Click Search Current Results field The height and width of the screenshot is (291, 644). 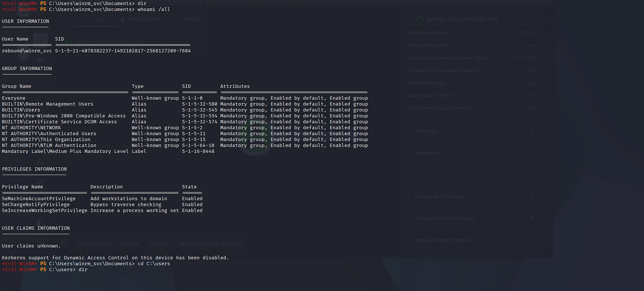pos(210,244)
